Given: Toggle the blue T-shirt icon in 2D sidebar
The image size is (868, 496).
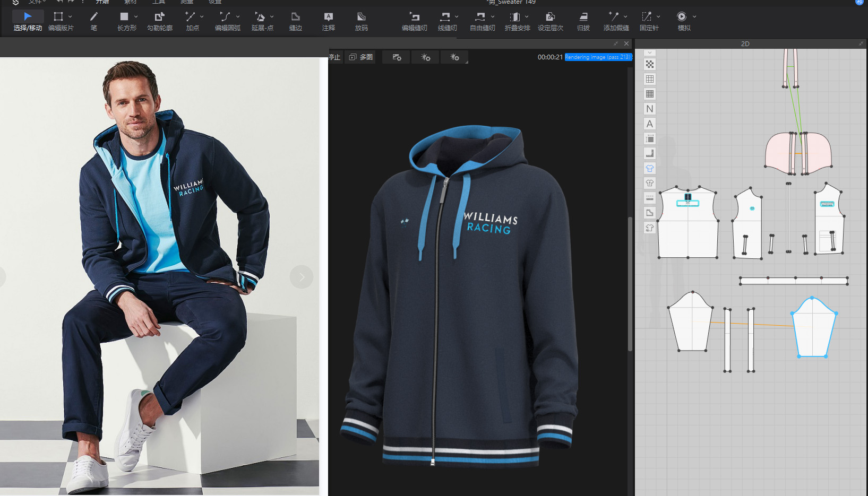Looking at the screenshot, I should pyautogui.click(x=650, y=168).
